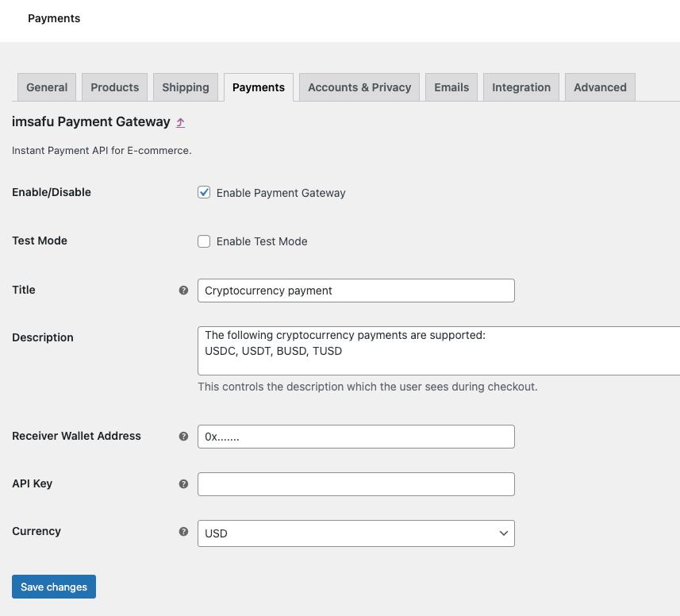Click the return arrow beside imsafu Payment Gateway
This screenshot has height=616, width=680.
coord(180,123)
